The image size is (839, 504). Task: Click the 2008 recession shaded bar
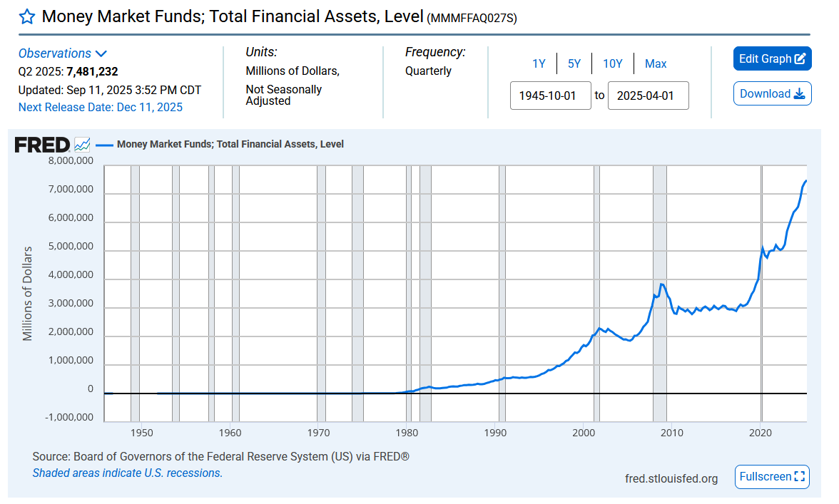(x=659, y=294)
